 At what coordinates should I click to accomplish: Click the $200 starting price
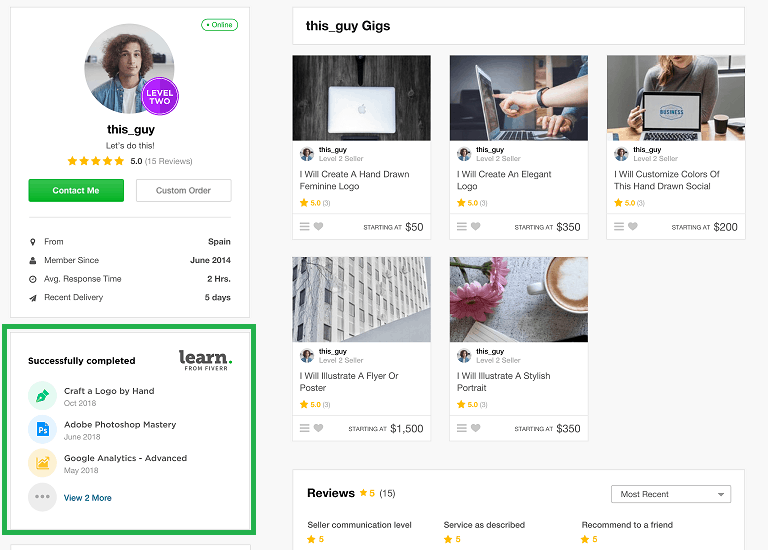[725, 227]
